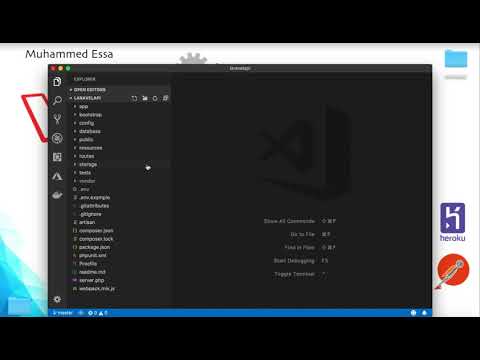Open the Source Control view icon
This screenshot has width=480, height=360.
(x=57, y=119)
